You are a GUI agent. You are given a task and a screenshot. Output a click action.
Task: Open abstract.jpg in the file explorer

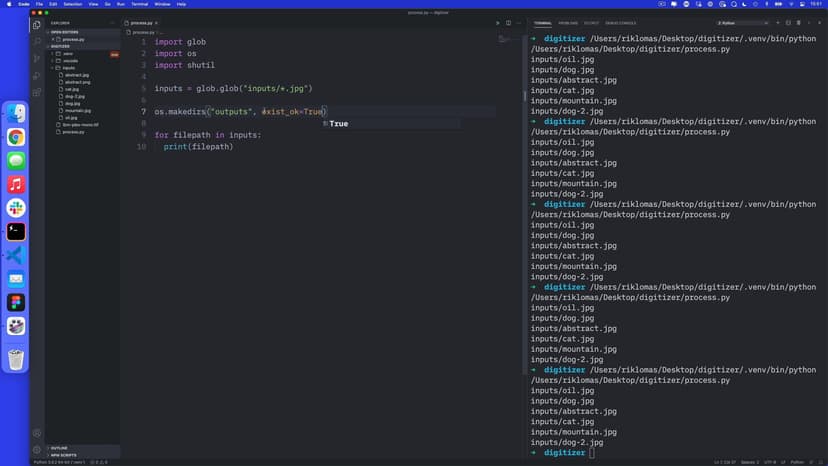coord(77,74)
